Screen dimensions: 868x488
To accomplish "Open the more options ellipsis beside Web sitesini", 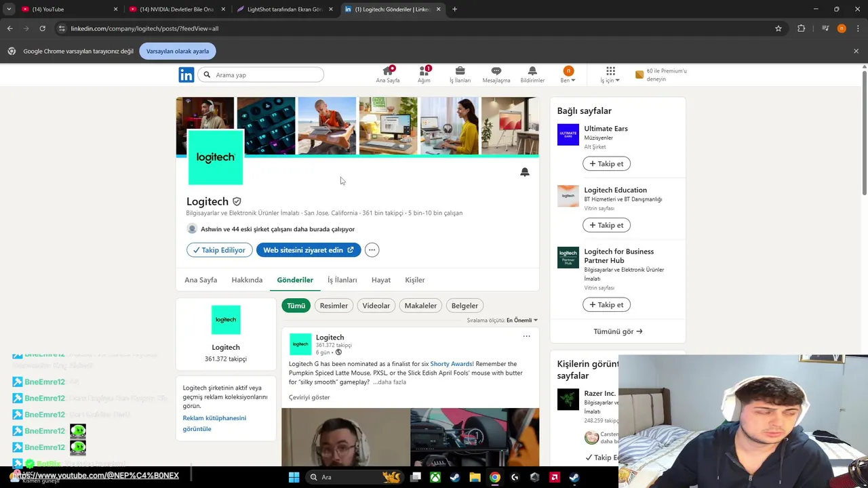I will point(372,250).
